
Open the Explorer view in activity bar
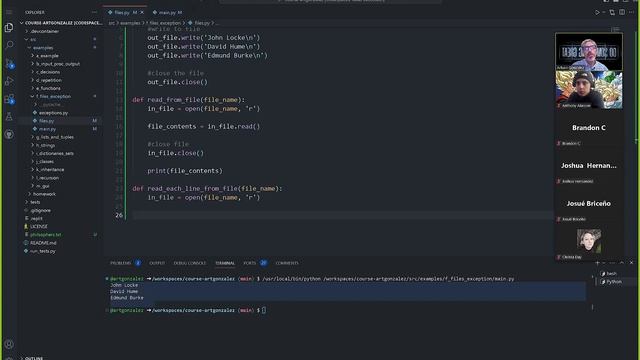(9, 28)
